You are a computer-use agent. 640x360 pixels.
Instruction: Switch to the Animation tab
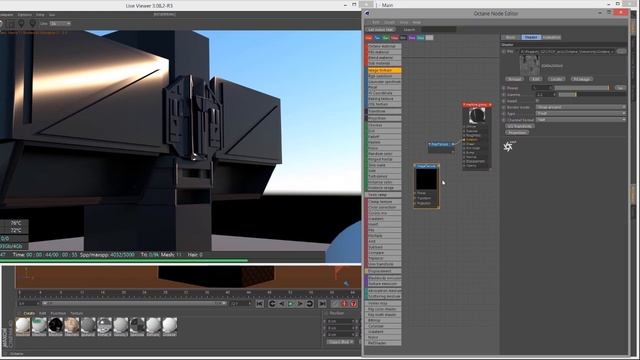(551, 37)
